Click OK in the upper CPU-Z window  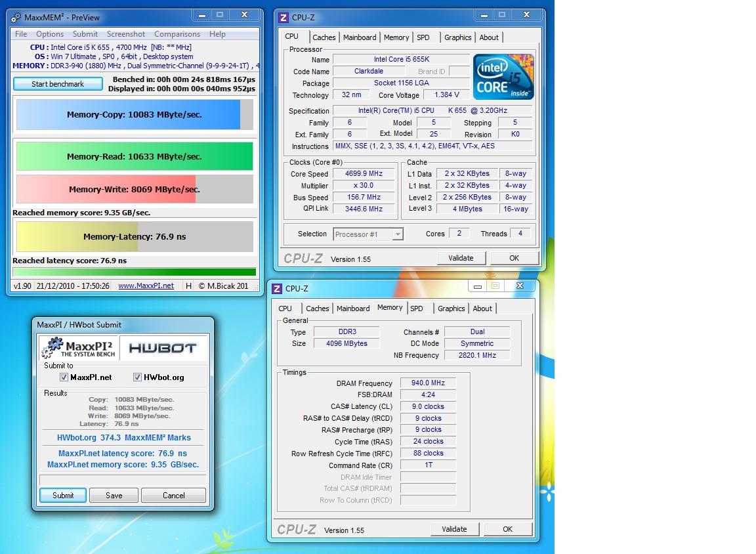click(x=514, y=258)
